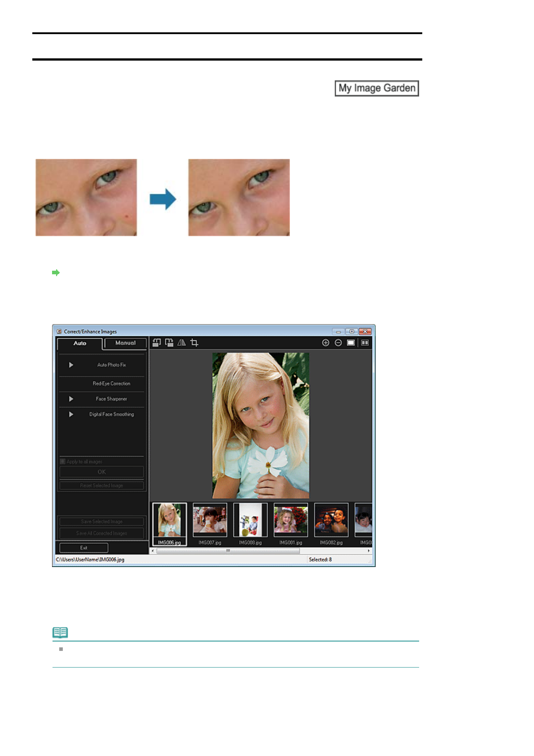Toggle the Apply to all images checkbox
This screenshot has height=756, width=534.
point(63,461)
